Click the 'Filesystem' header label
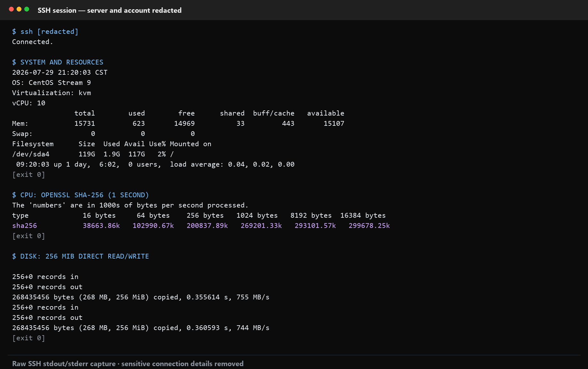This screenshot has height=369, width=588. 33,144
